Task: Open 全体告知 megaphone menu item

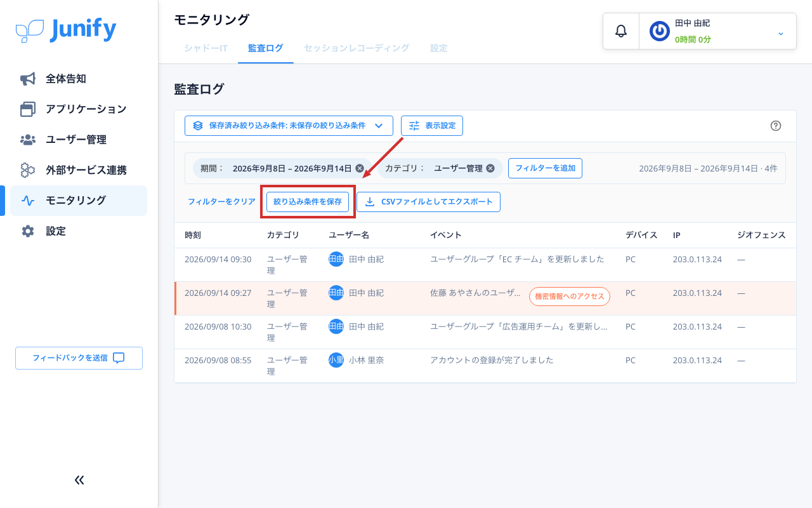Action: pyautogui.click(x=79, y=79)
